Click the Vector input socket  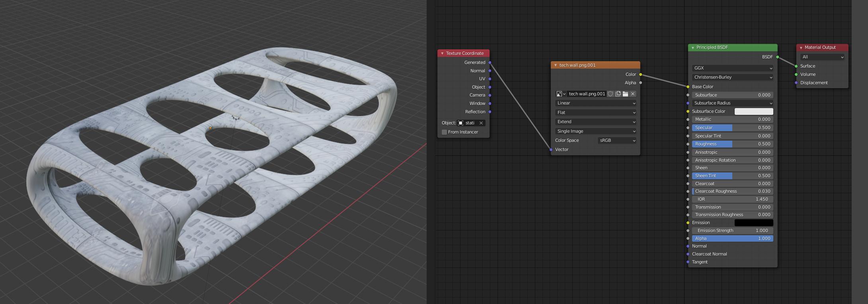coord(551,149)
